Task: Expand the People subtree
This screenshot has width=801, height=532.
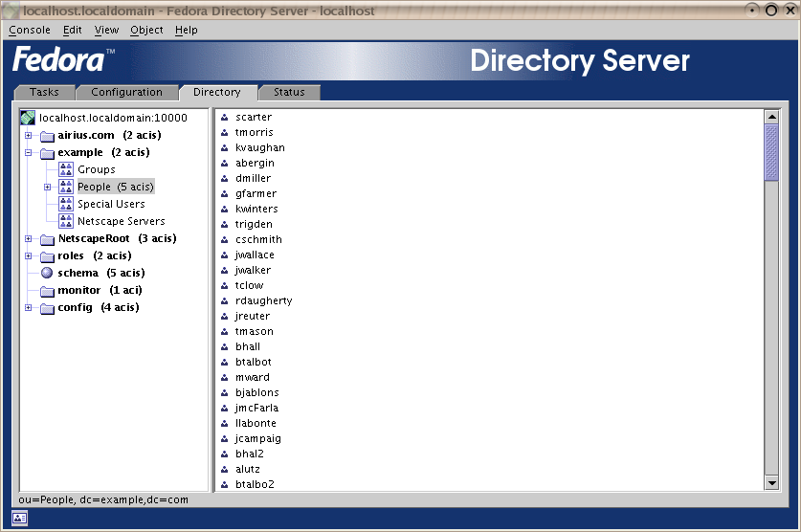Action: [x=47, y=187]
